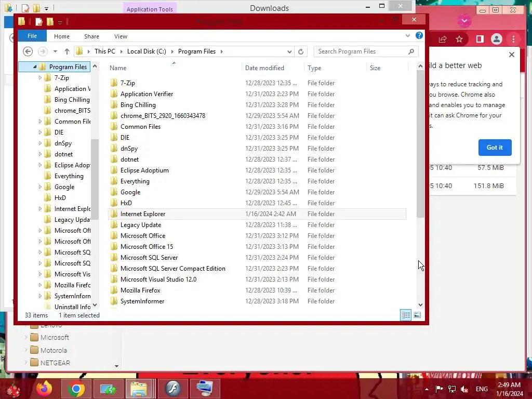Click the network icon in system tray
The image size is (532, 399).
coord(451,389)
